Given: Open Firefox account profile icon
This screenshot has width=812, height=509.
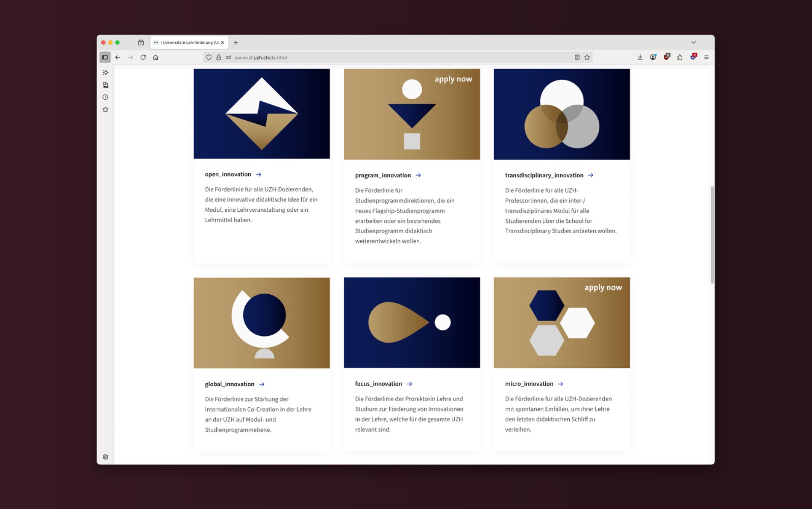Looking at the screenshot, I should coord(653,57).
